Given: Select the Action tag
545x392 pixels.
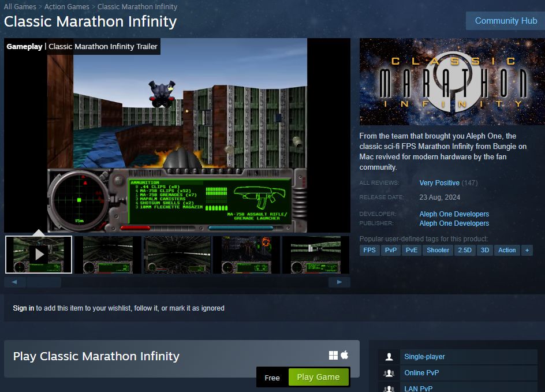Looking at the screenshot, I should pyautogui.click(x=507, y=250).
